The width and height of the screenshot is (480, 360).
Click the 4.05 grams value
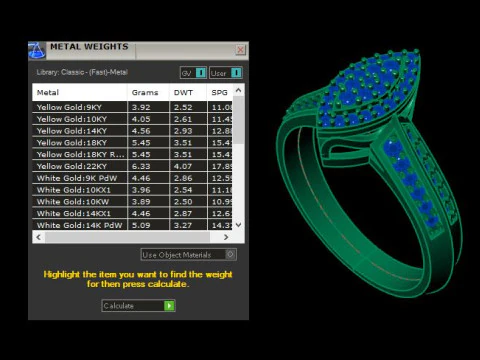[141, 119]
